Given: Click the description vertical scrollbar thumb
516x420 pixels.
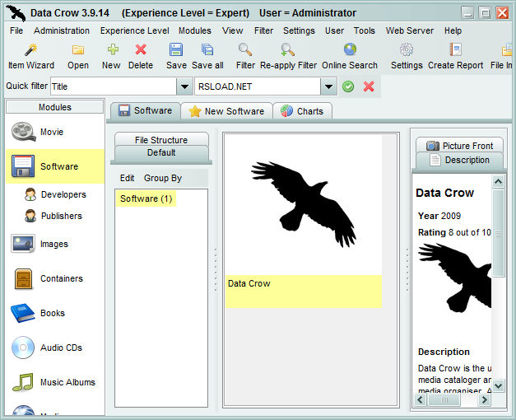Looking at the screenshot, I should pos(498,233).
